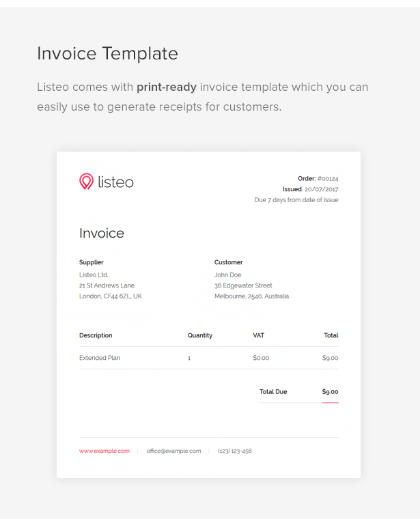Click the listeo wordmark text
This screenshot has height=519, width=420.
[x=115, y=182]
